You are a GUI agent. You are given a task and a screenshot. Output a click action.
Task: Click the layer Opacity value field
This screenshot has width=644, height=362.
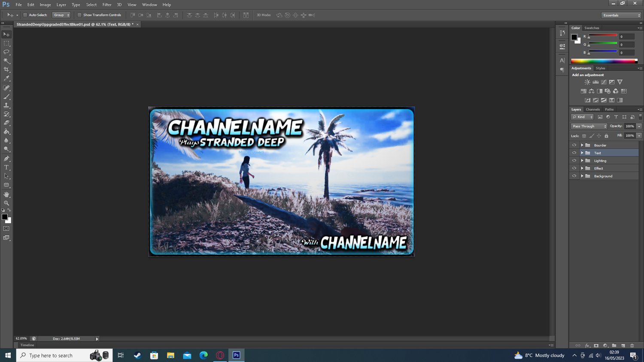[630, 126]
